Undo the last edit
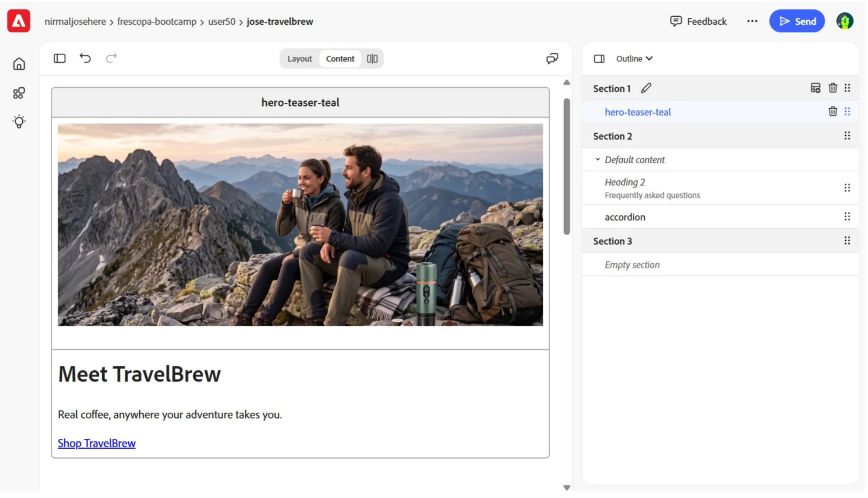 [85, 58]
